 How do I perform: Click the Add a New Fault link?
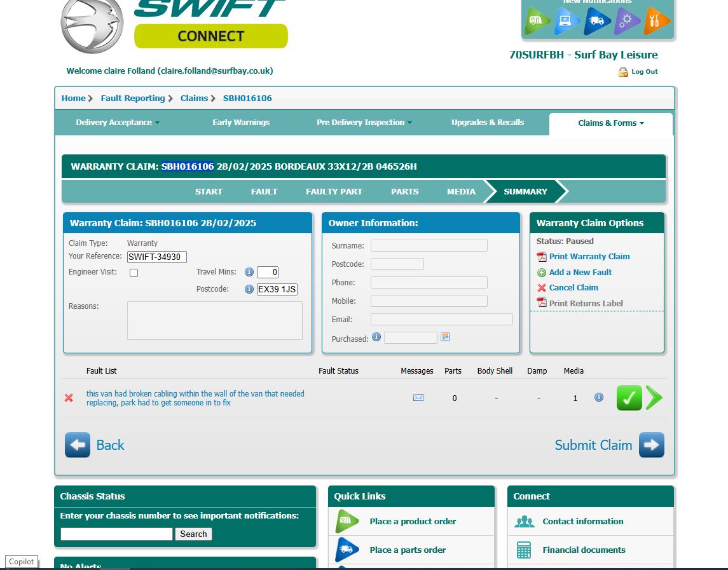coord(580,273)
